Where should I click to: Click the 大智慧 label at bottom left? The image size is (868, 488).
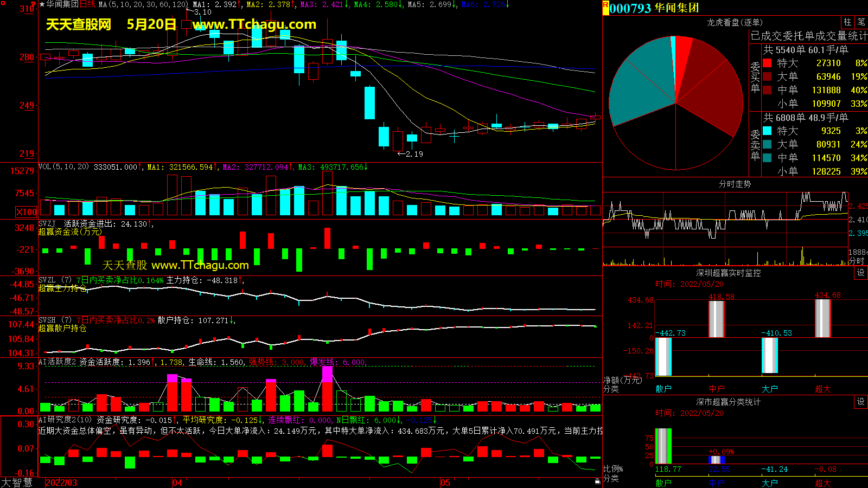(x=16, y=483)
